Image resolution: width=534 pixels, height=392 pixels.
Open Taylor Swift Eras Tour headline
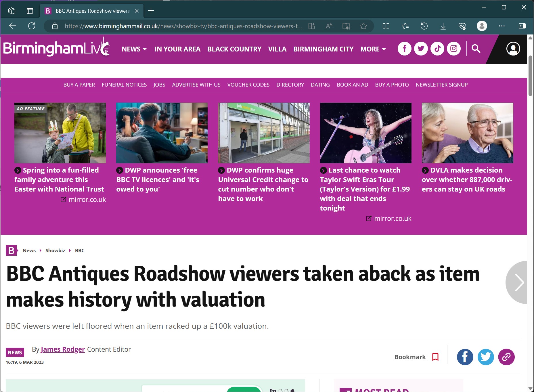coord(365,189)
